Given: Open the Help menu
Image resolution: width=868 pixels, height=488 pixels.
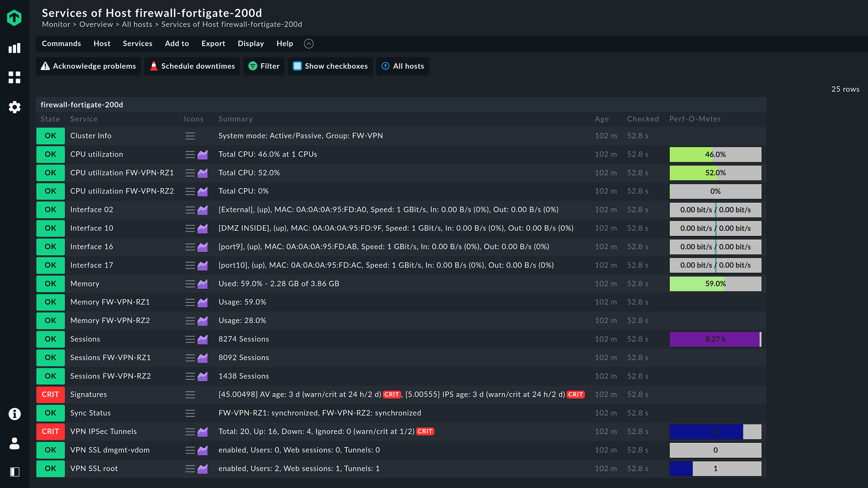Looking at the screenshot, I should coord(285,43).
